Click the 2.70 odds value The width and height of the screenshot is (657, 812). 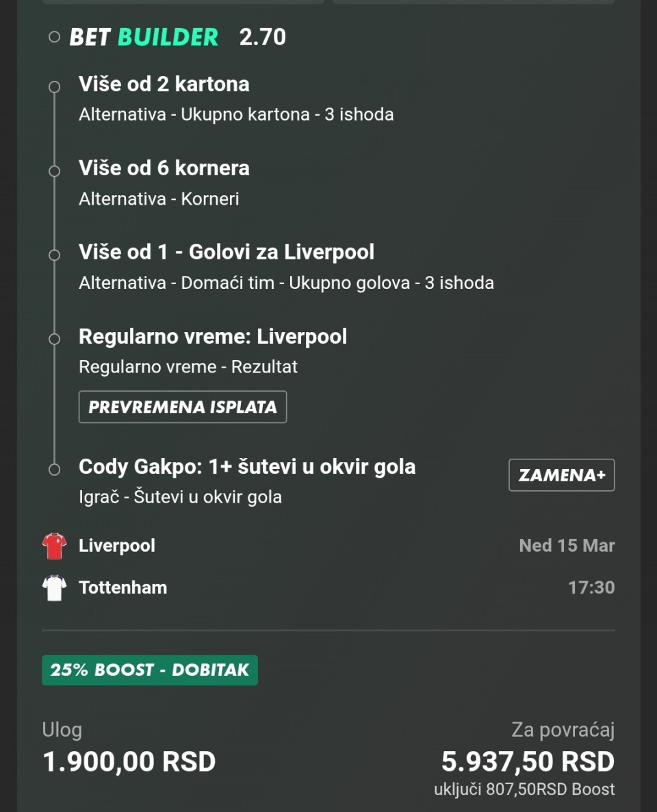tap(263, 37)
